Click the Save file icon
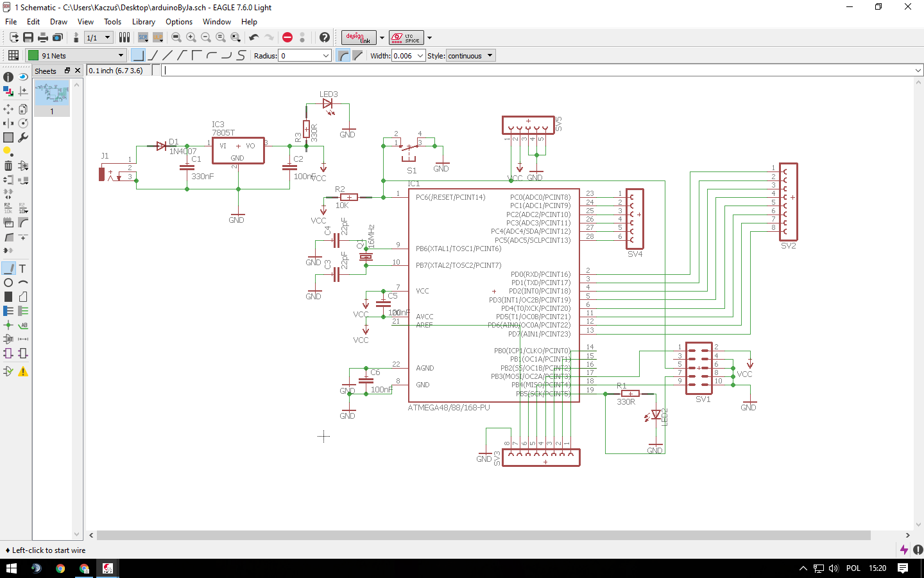 tap(28, 38)
